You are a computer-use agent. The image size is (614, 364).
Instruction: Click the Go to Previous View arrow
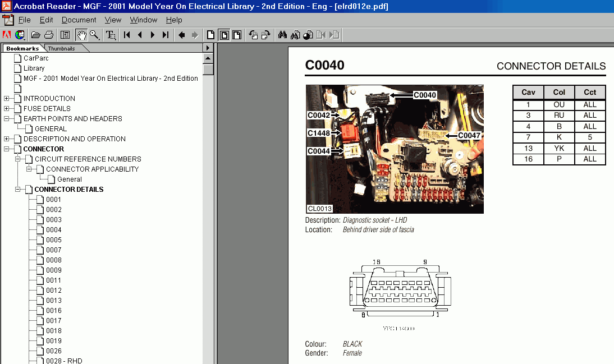(182, 35)
